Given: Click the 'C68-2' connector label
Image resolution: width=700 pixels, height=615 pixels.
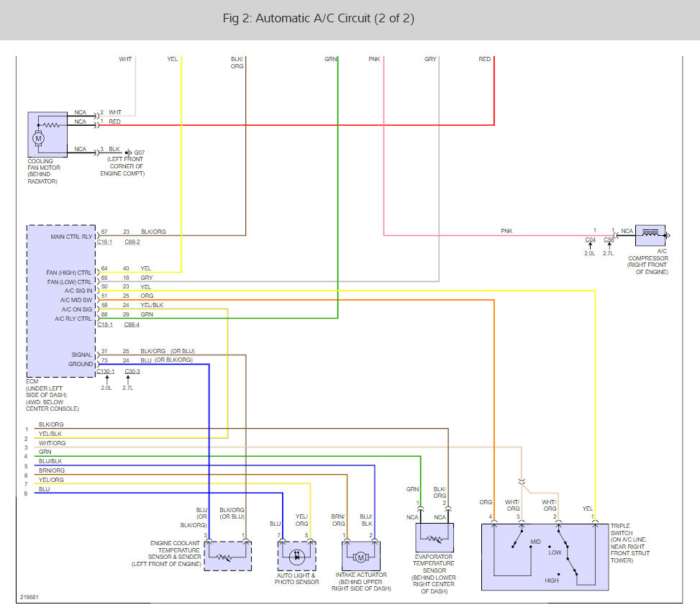Looking at the screenshot, I should [x=132, y=242].
